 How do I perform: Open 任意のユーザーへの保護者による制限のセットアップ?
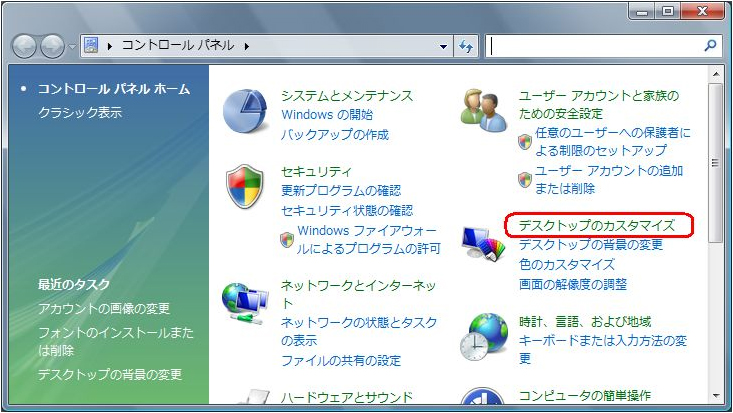coord(613,142)
